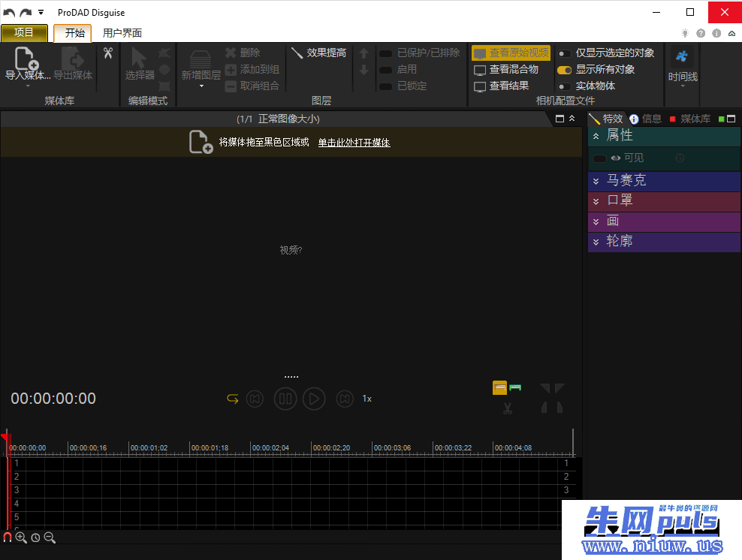
Task: Collapse preview header with double chevron
Action: point(572,119)
